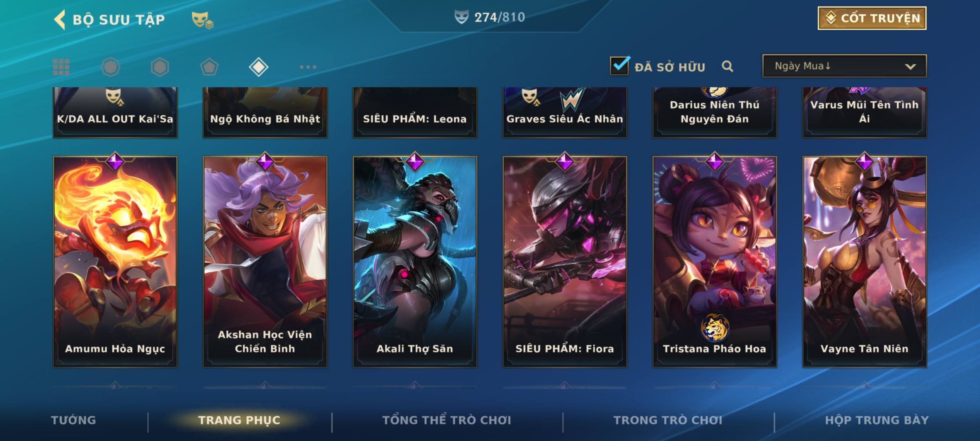Screen dimensions: 980x441
Task: Select the all-skins grid filter icon
Action: point(61,67)
